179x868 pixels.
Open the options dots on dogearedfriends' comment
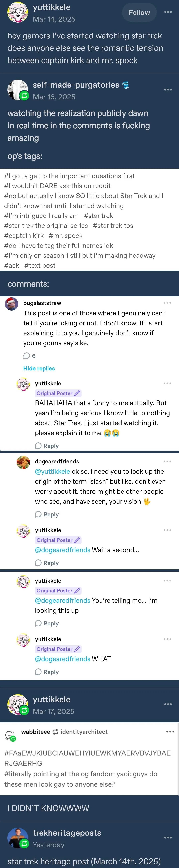(167, 461)
